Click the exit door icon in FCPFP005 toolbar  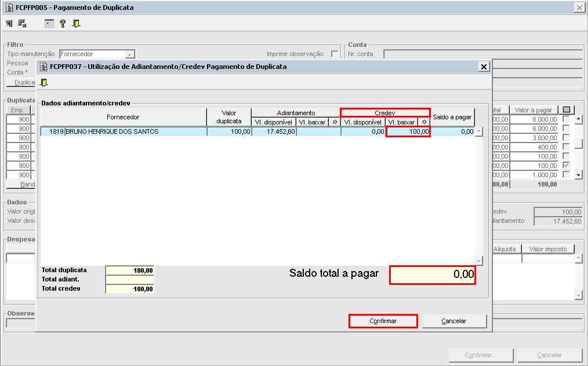[77, 24]
